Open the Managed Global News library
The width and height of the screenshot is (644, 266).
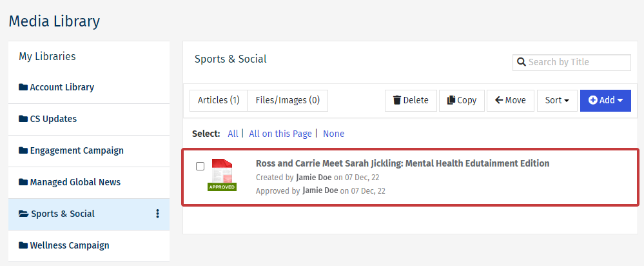tap(75, 182)
